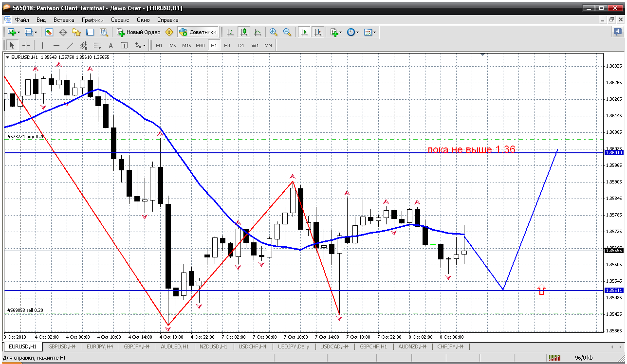Open the Вид menu

point(41,20)
